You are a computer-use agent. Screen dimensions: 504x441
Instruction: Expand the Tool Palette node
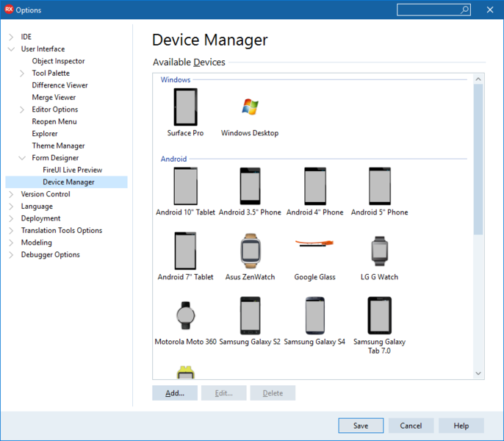point(22,73)
